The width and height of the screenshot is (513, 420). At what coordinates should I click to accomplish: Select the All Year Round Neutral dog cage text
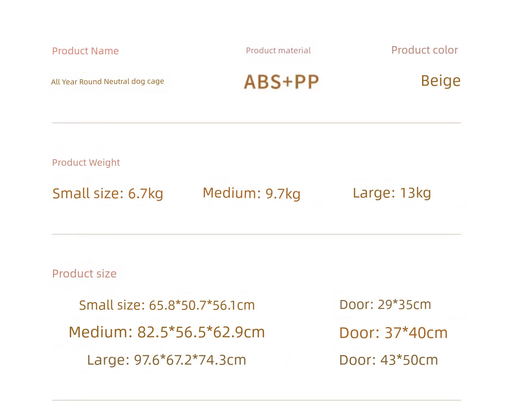point(107,82)
